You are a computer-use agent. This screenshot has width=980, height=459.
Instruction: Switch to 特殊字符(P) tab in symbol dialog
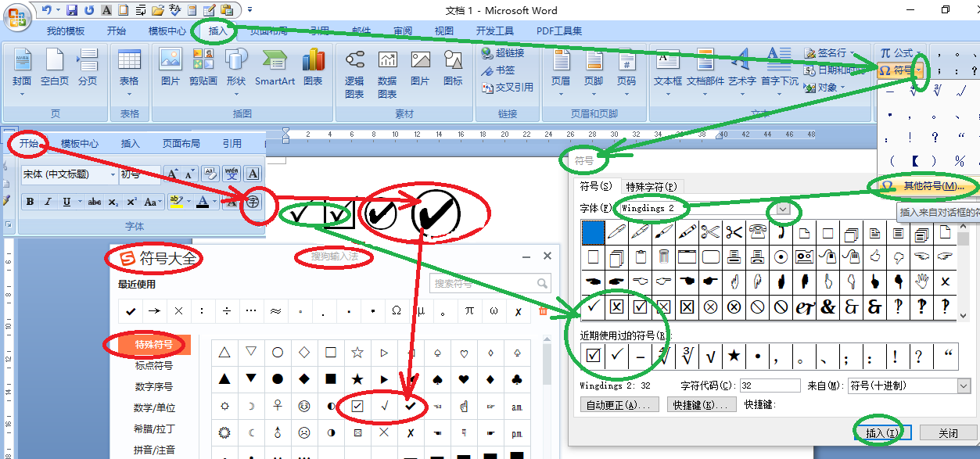point(651,187)
